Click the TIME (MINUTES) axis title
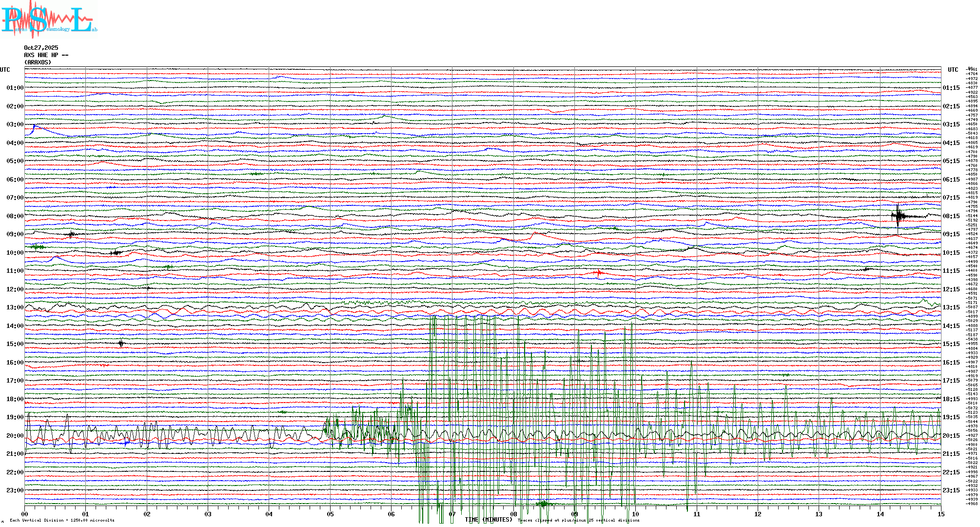Screen dimensions: 980x527 click(x=489, y=520)
